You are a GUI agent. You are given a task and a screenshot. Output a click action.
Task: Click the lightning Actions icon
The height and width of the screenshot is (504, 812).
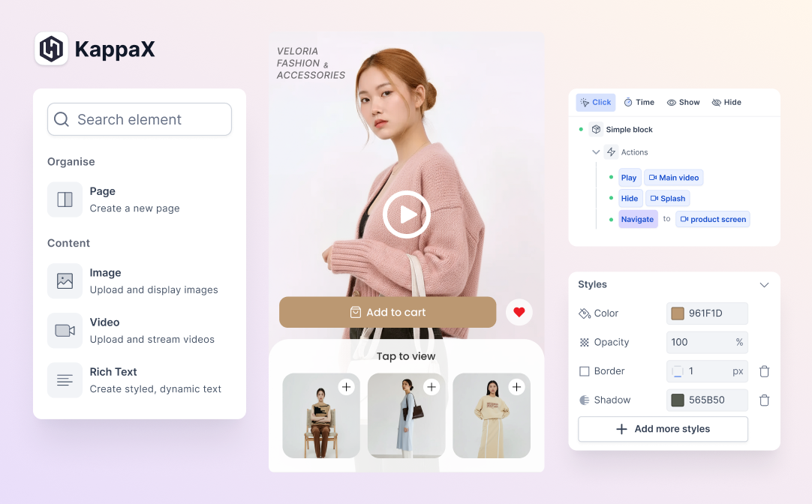point(611,152)
